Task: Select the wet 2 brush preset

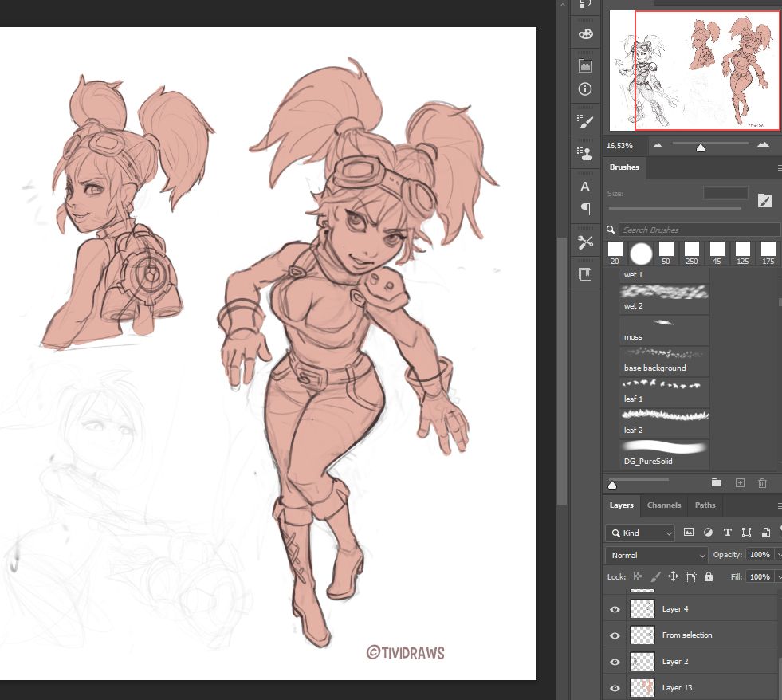Action: pyautogui.click(x=664, y=298)
